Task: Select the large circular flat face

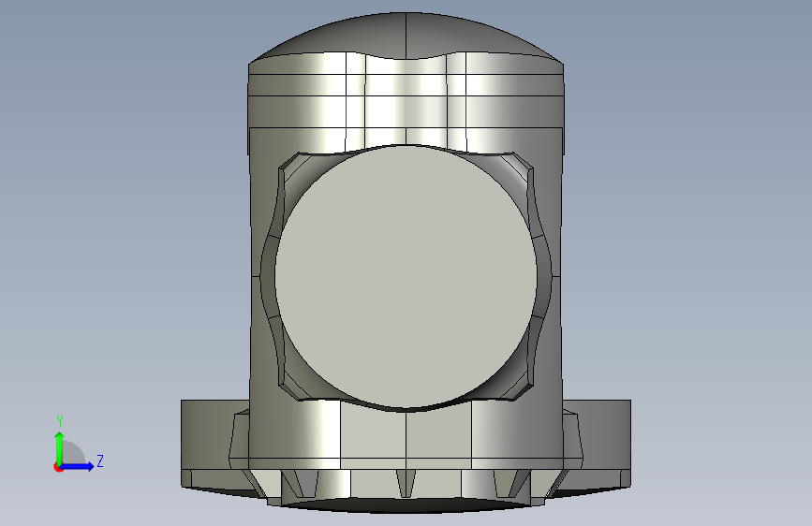Action: (406, 277)
